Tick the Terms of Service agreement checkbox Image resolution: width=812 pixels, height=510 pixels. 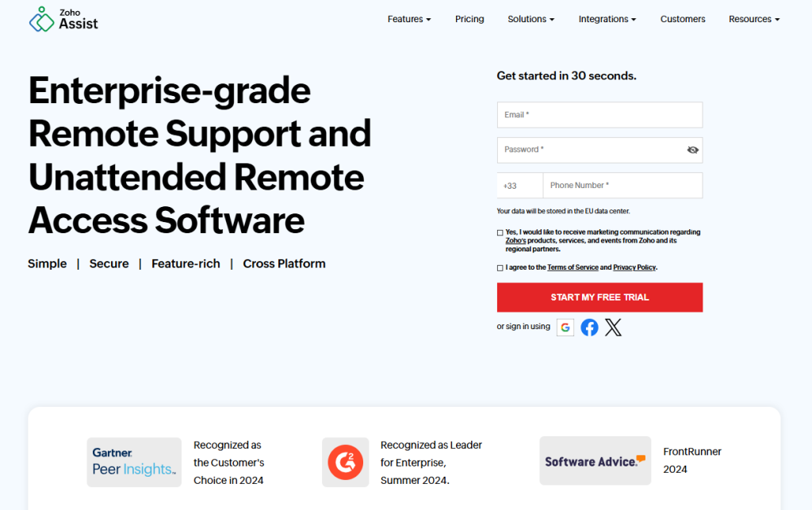pos(500,267)
